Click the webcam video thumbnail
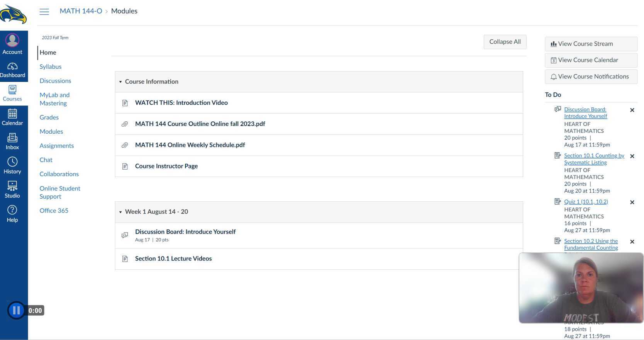The image size is (644, 340). pos(581,287)
